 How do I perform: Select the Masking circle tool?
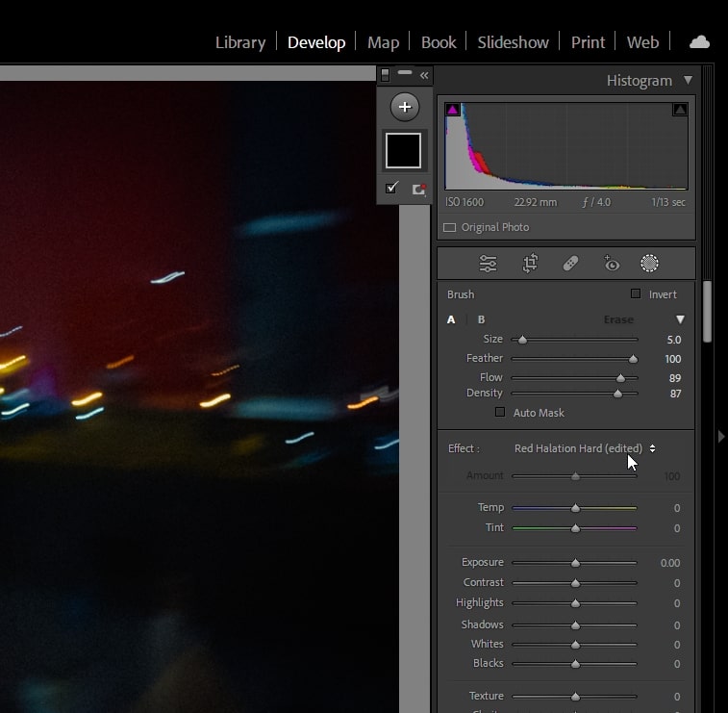(x=649, y=264)
